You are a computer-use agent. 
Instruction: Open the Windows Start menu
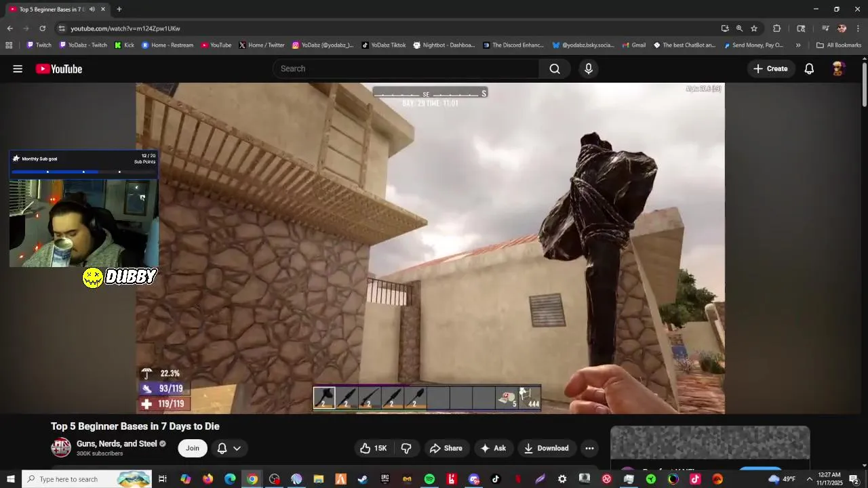coord(10,479)
